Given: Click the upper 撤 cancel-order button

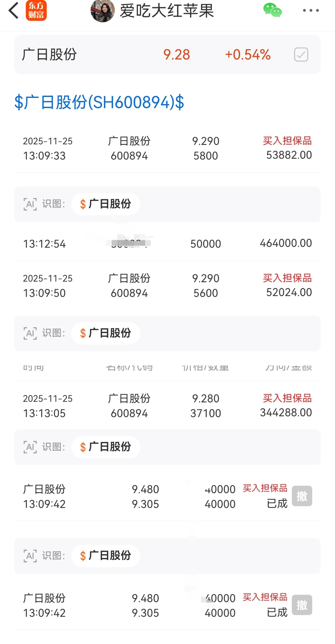Looking at the screenshot, I should point(302,496).
